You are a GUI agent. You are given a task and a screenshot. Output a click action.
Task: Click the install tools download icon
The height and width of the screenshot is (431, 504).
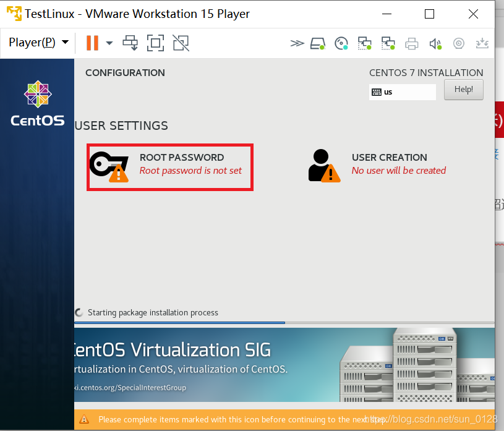482,43
